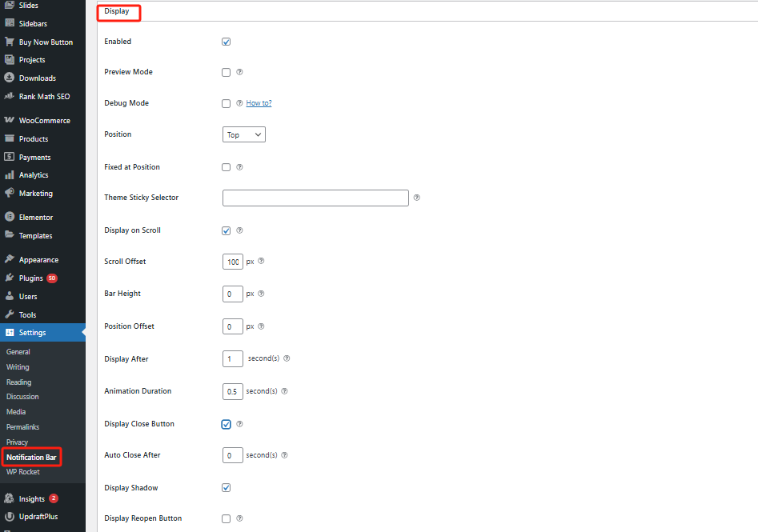Open the Notification Bar settings submenu
This screenshot has width=758, height=532.
click(x=31, y=458)
